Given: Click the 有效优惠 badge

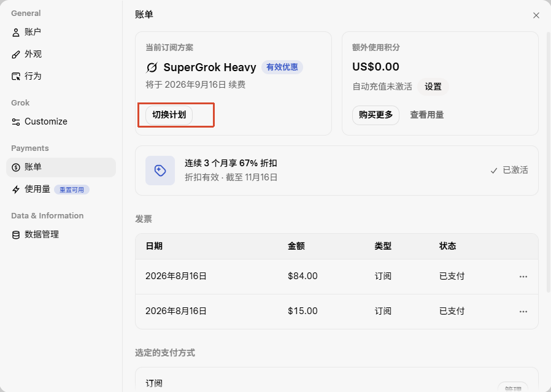Looking at the screenshot, I should [x=282, y=67].
